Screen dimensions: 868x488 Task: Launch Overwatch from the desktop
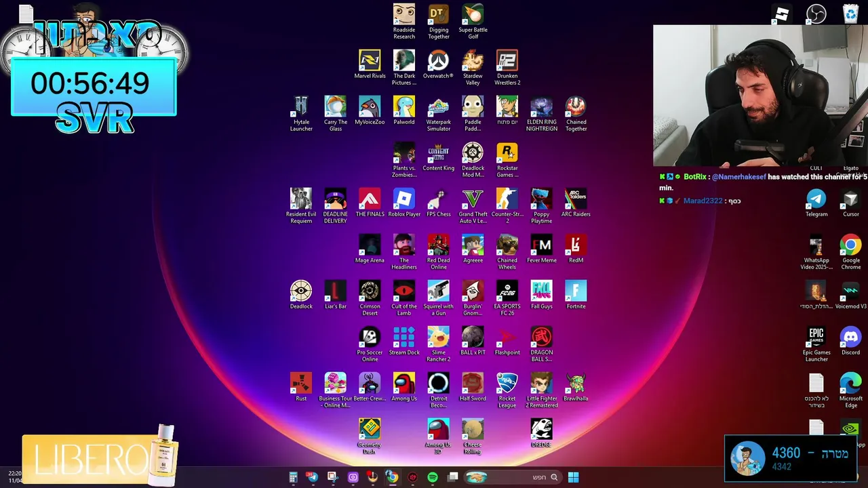click(x=438, y=64)
